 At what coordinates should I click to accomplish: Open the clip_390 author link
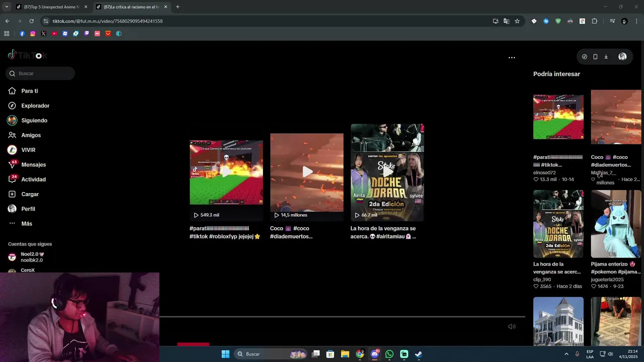(542, 280)
